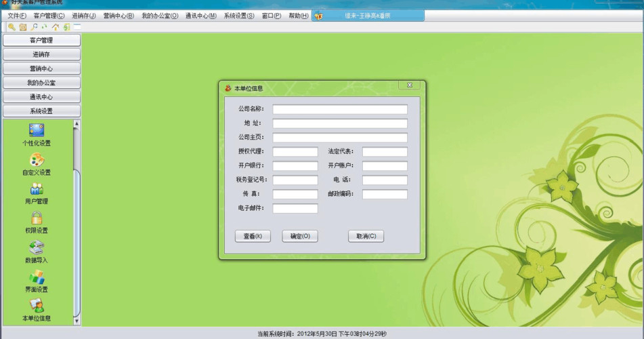Click the 电话 input field
Screen dimensions: 644x339
(385, 180)
